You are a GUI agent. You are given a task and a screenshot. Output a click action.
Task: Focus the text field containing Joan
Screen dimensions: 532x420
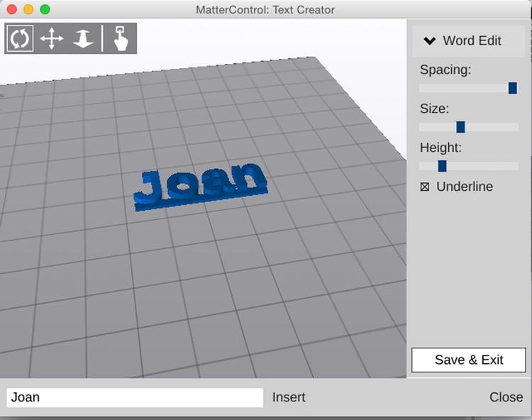pos(135,397)
